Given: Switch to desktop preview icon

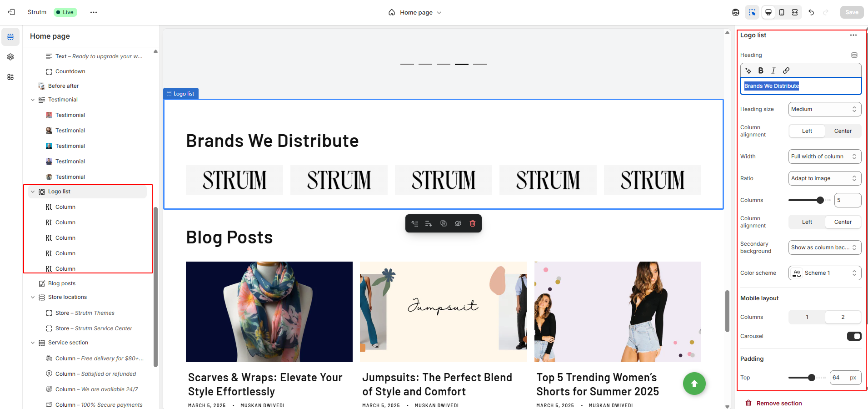Looking at the screenshot, I should (768, 12).
